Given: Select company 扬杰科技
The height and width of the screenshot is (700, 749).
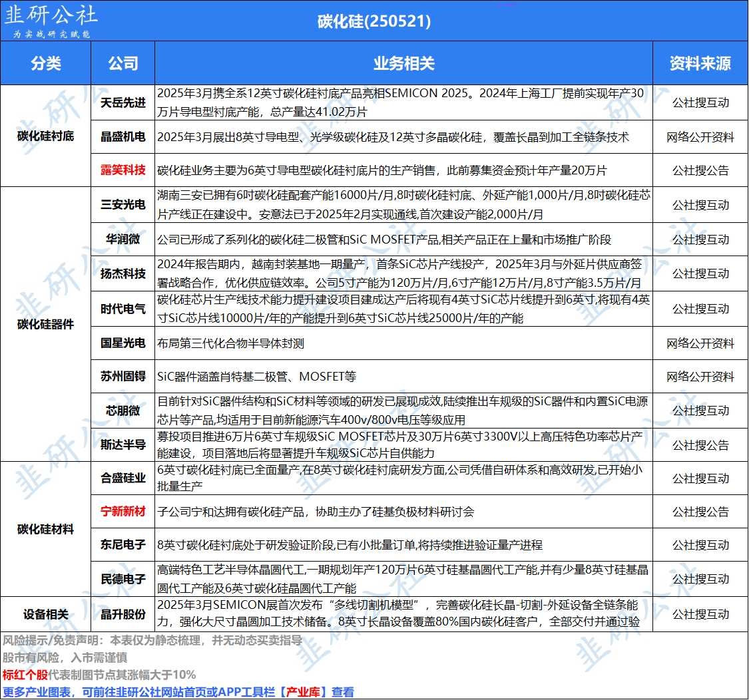Looking at the screenshot, I should (123, 273).
